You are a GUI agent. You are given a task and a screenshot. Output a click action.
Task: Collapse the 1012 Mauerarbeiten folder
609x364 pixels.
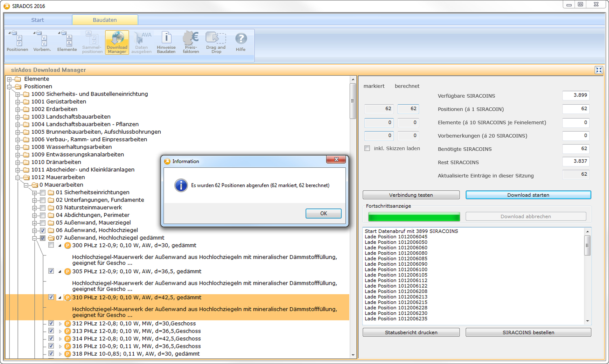tap(18, 177)
